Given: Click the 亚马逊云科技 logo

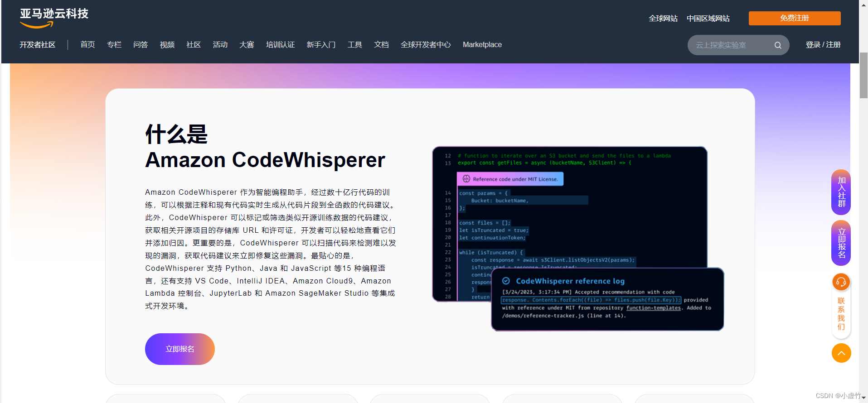Looking at the screenshot, I should (54, 18).
